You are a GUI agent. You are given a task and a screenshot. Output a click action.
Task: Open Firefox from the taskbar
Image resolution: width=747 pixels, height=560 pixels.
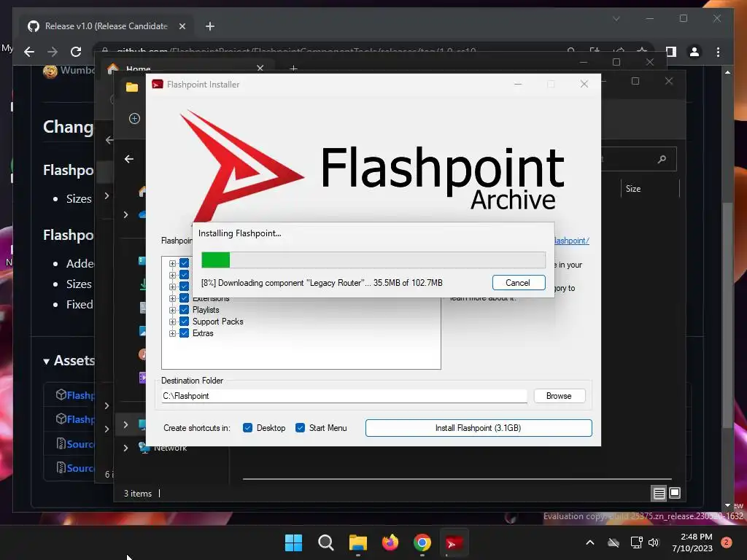[390, 542]
